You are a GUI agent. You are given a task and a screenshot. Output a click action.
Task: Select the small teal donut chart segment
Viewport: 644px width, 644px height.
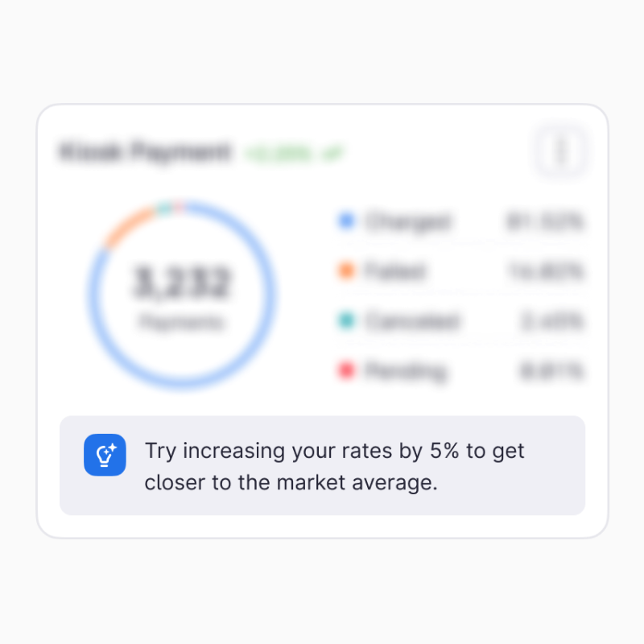(164, 208)
